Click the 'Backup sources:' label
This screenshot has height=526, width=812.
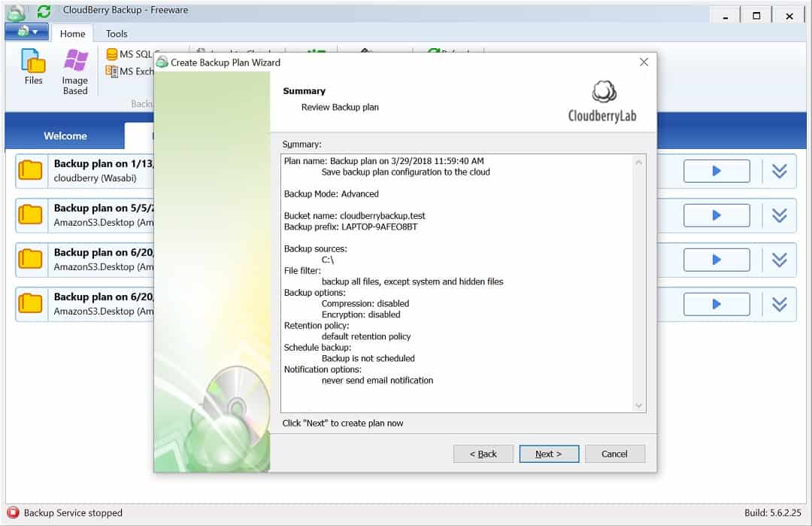[x=315, y=249]
